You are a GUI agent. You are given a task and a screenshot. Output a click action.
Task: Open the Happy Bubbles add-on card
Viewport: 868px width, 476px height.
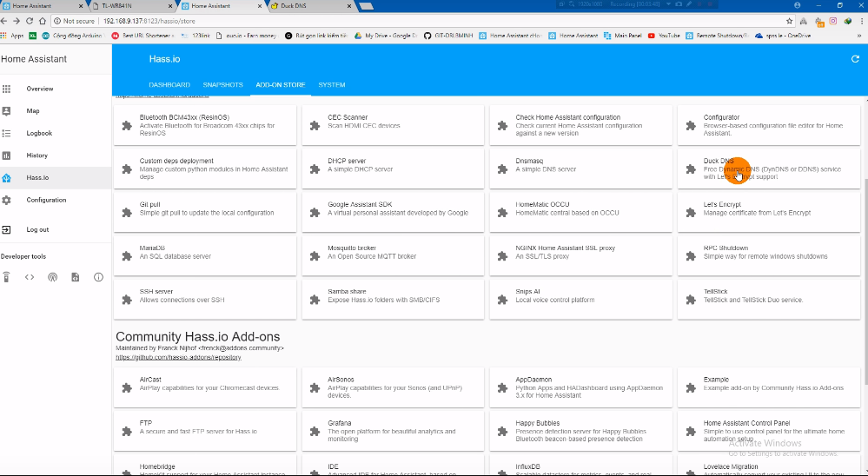point(580,431)
